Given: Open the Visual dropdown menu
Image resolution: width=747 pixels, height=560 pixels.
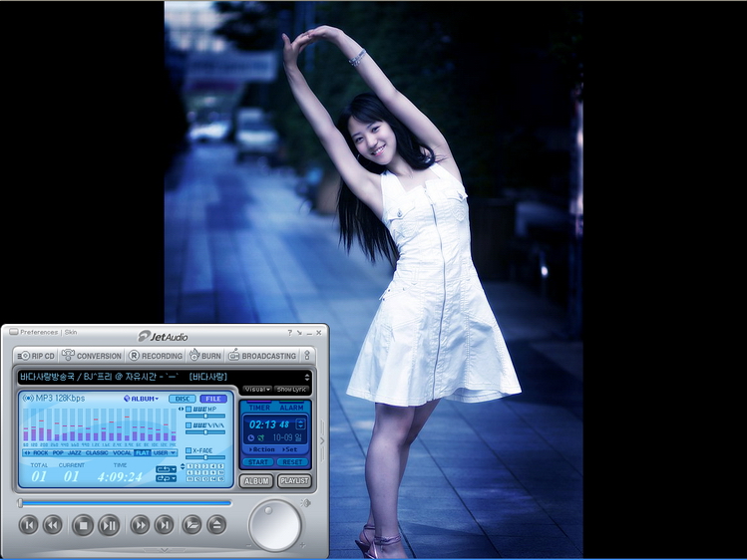Looking at the screenshot, I should tap(256, 389).
